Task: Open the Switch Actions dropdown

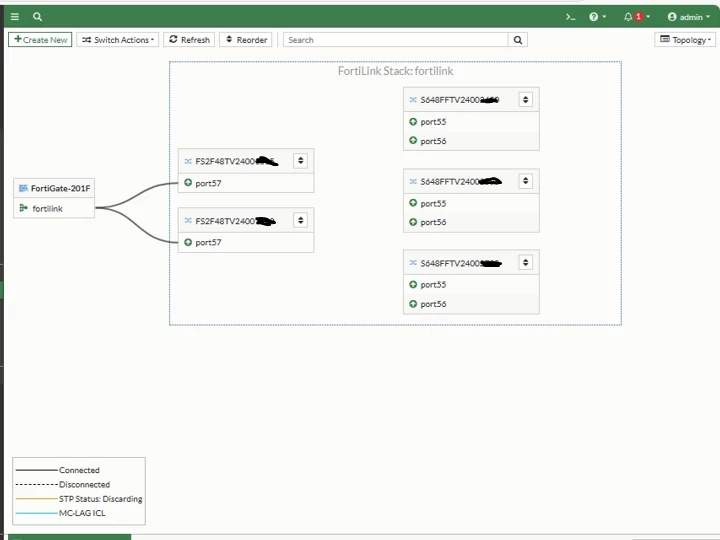Action: click(x=118, y=39)
